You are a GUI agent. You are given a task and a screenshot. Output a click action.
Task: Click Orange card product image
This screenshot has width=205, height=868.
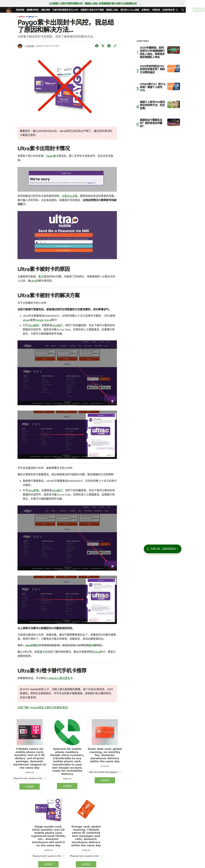(86, 809)
